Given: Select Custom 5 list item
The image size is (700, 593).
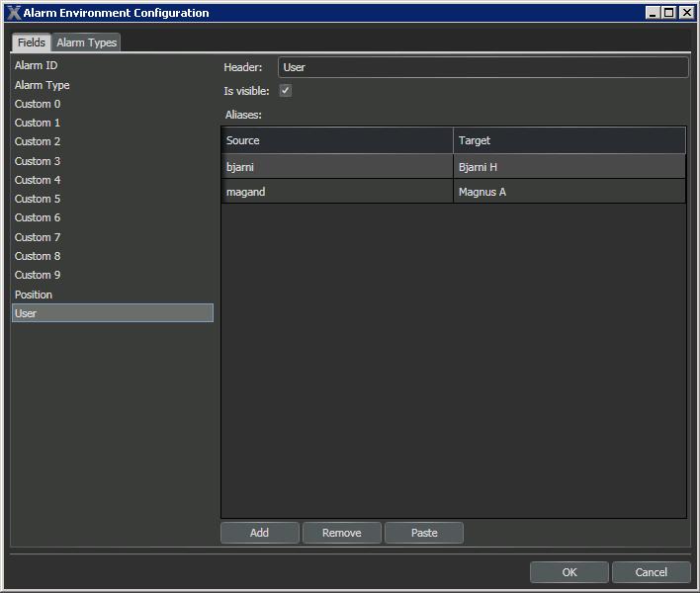Looking at the screenshot, I should tap(113, 199).
